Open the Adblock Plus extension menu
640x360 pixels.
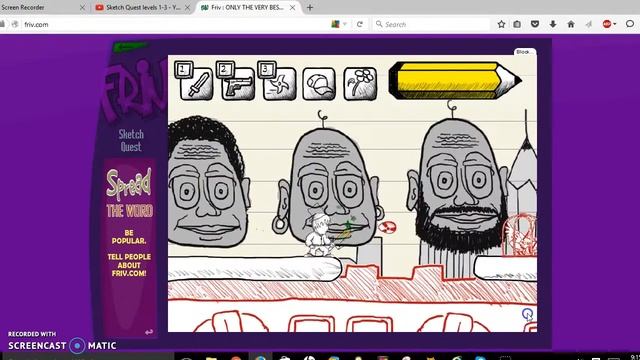(609, 24)
